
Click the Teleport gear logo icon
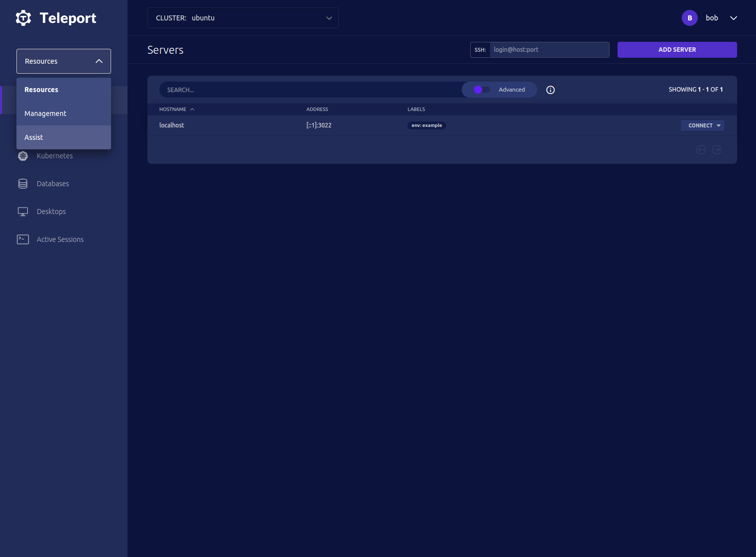click(23, 18)
